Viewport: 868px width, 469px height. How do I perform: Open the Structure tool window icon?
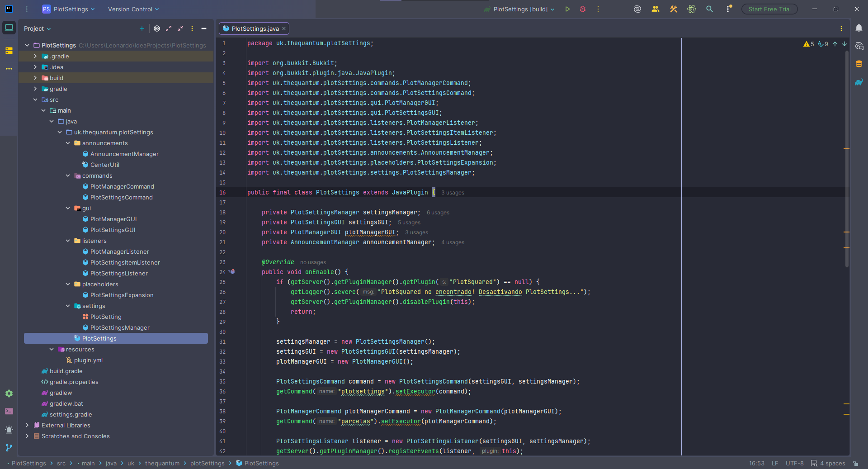9,51
